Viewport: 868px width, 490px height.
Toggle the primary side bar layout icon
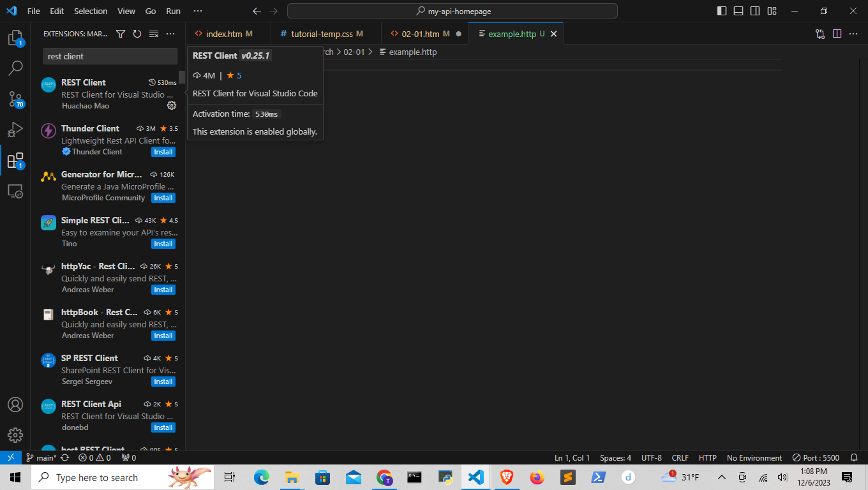coord(722,11)
